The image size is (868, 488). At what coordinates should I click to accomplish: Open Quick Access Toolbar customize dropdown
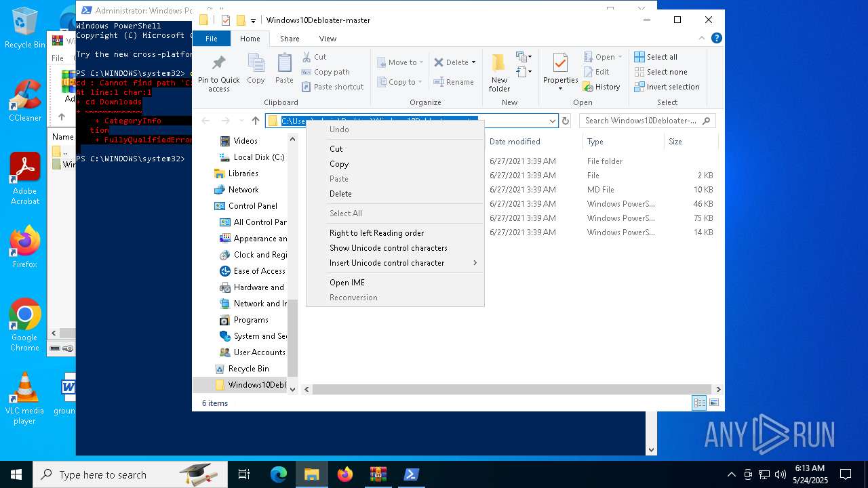254,20
